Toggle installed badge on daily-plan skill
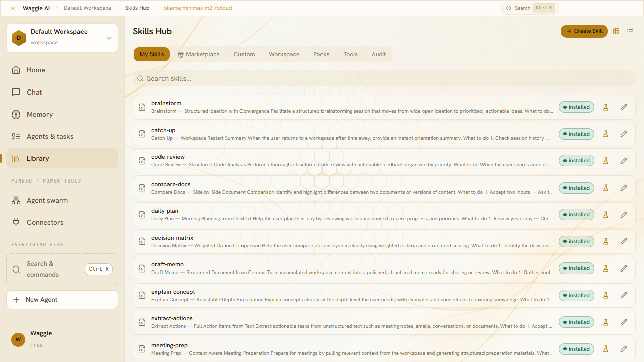 point(577,215)
